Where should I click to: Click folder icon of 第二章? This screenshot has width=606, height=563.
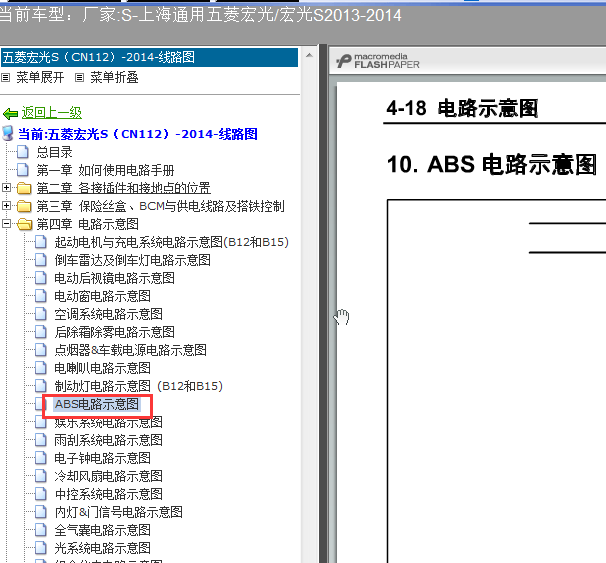point(24,188)
